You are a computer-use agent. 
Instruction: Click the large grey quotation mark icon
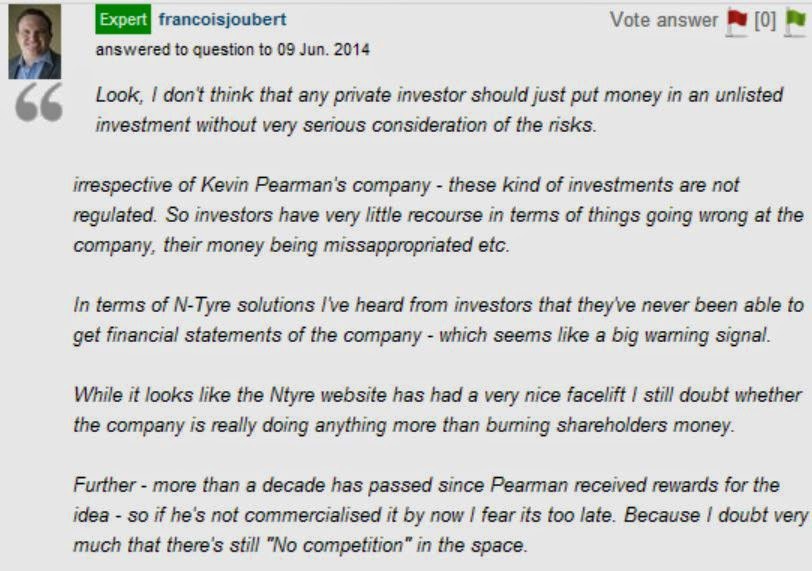coord(39,103)
